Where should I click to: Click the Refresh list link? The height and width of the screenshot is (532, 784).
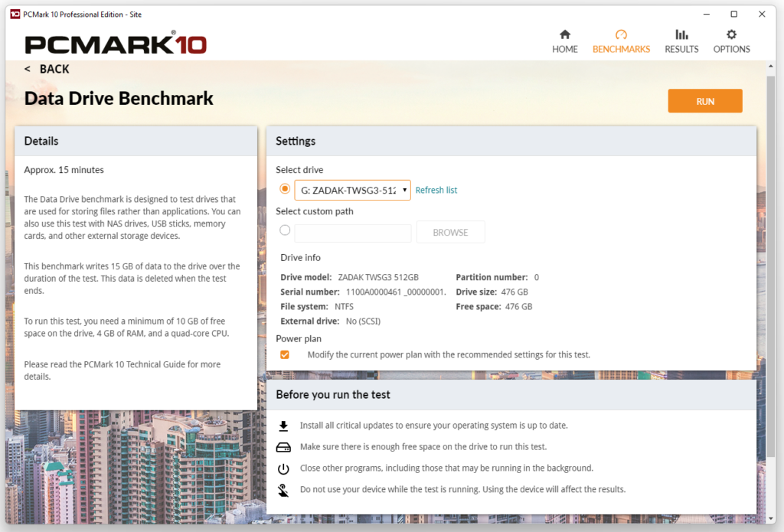(x=436, y=190)
